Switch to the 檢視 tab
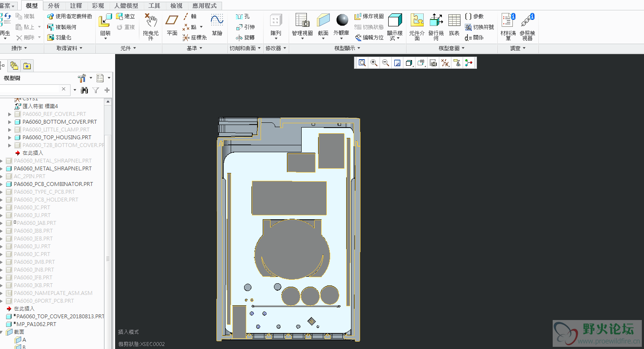The image size is (644, 349). pyautogui.click(x=176, y=6)
